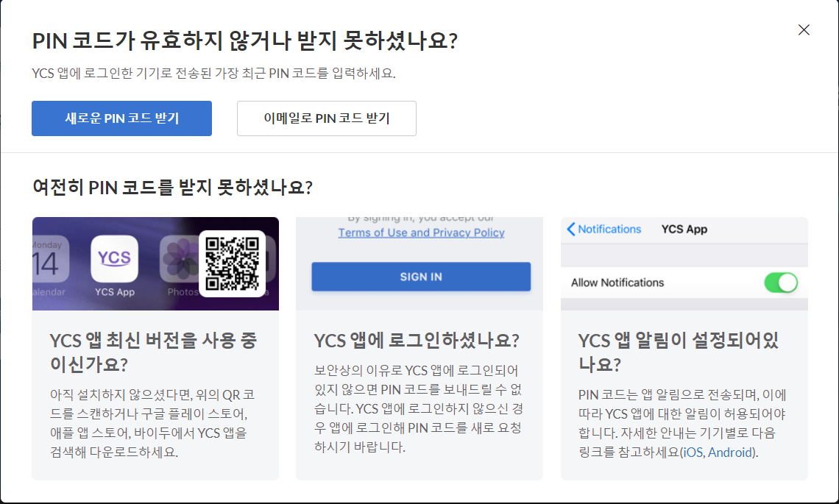
Task: Click the title PIN 코드가 유효하지 않거나 받지 못하셨나요?
Action: [x=245, y=40]
